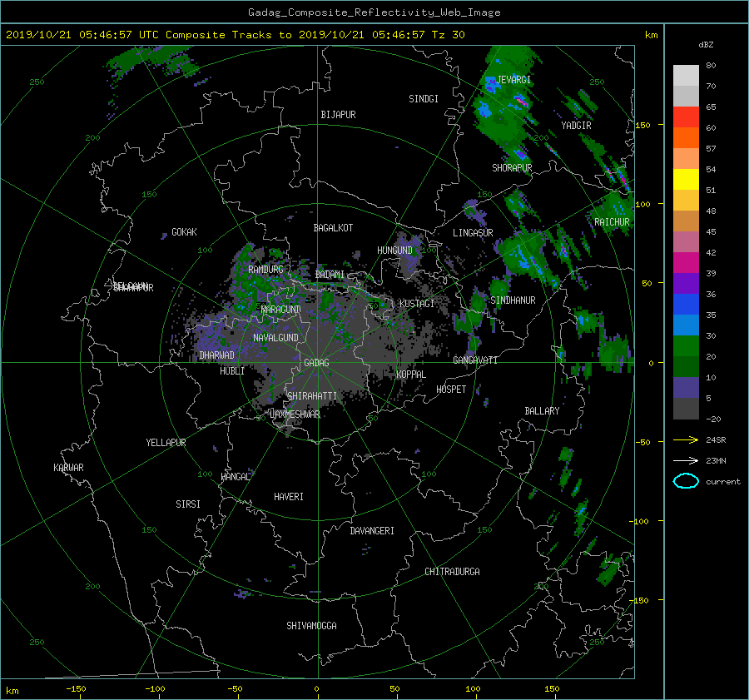The image size is (749, 700).
Task: Click the yellow 51 dBZ color swatch
Action: tap(686, 179)
